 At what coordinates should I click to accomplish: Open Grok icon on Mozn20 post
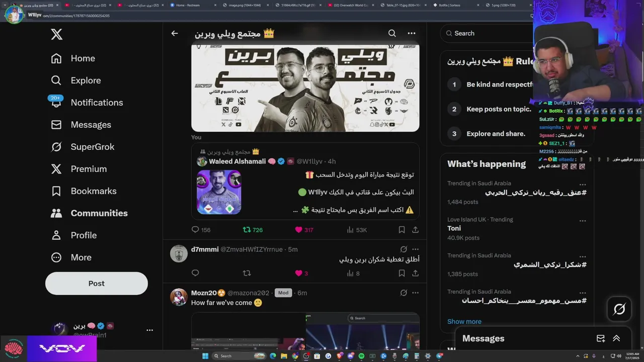[x=404, y=293]
